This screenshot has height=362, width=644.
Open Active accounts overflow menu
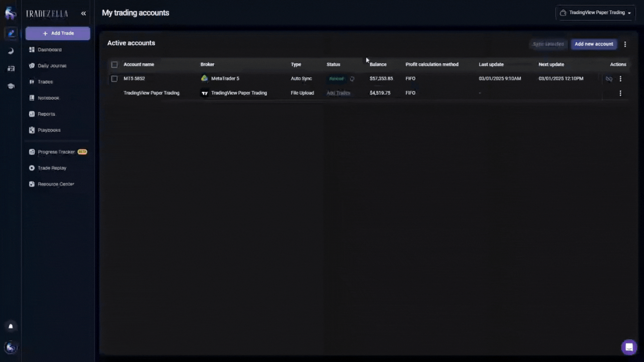pyautogui.click(x=625, y=44)
